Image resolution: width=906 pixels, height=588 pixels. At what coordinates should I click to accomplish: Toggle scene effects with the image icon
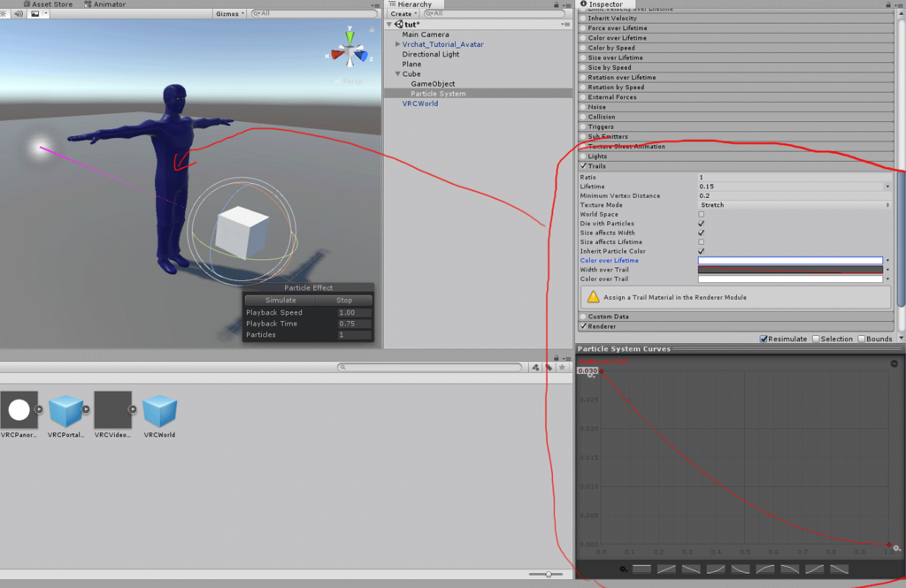(35, 13)
